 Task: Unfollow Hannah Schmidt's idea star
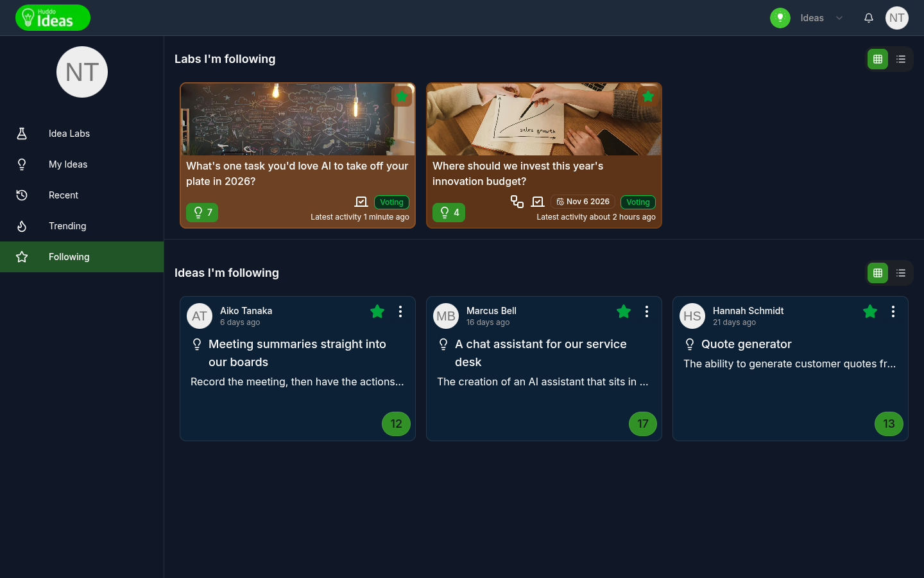tap(870, 311)
